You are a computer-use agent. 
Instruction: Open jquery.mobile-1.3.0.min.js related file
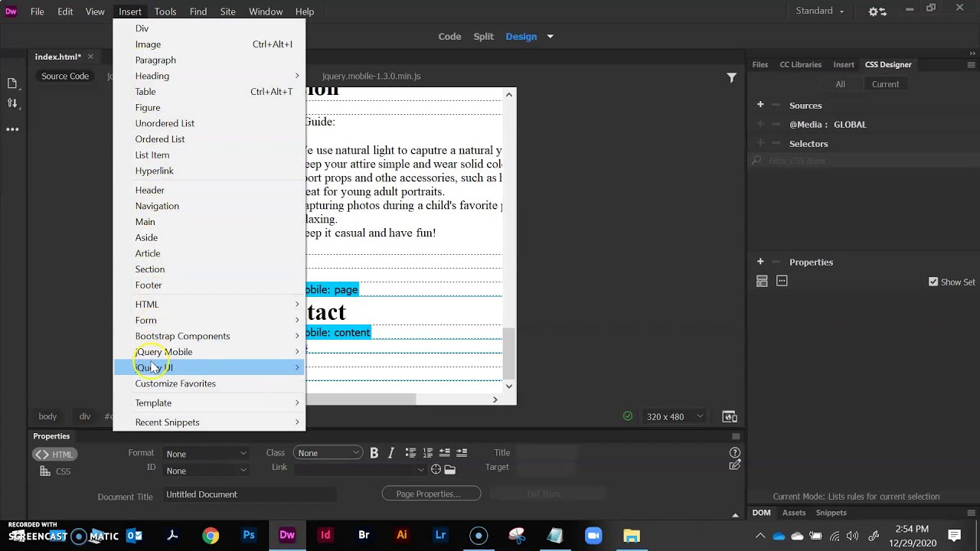[x=371, y=77]
